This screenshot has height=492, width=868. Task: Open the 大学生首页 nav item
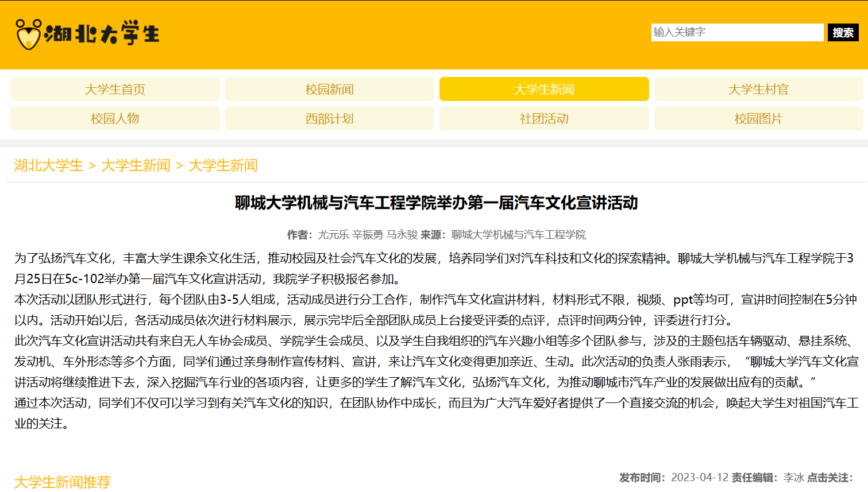point(115,90)
